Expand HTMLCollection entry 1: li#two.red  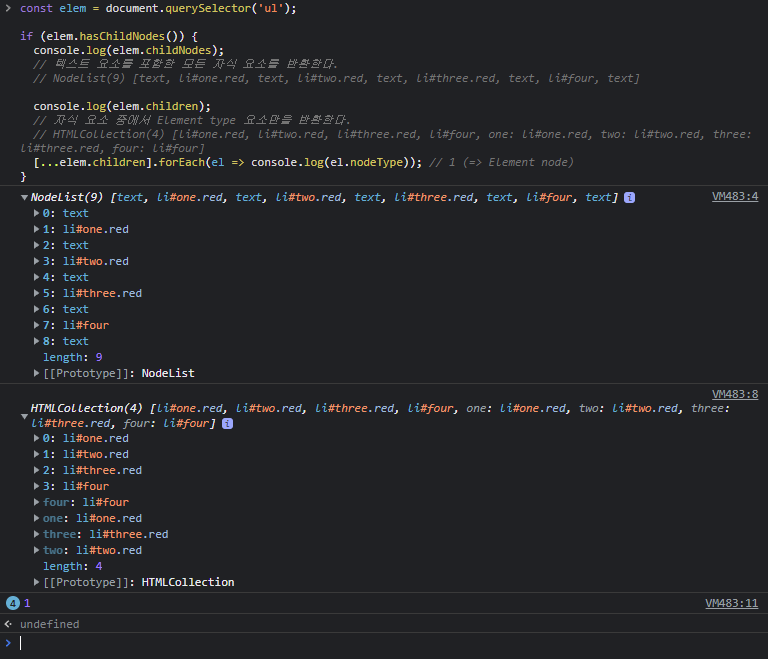[x=36, y=454]
